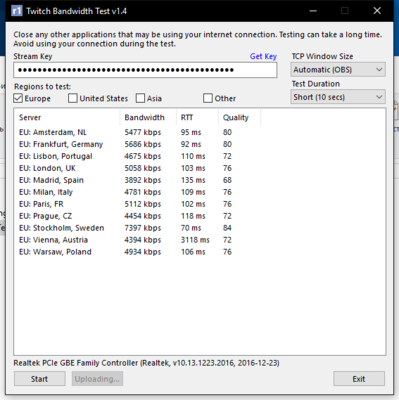Screen dimensions: 399x400
Task: Click the 4934 kbps bandwidth value
Action: pyautogui.click(x=143, y=252)
